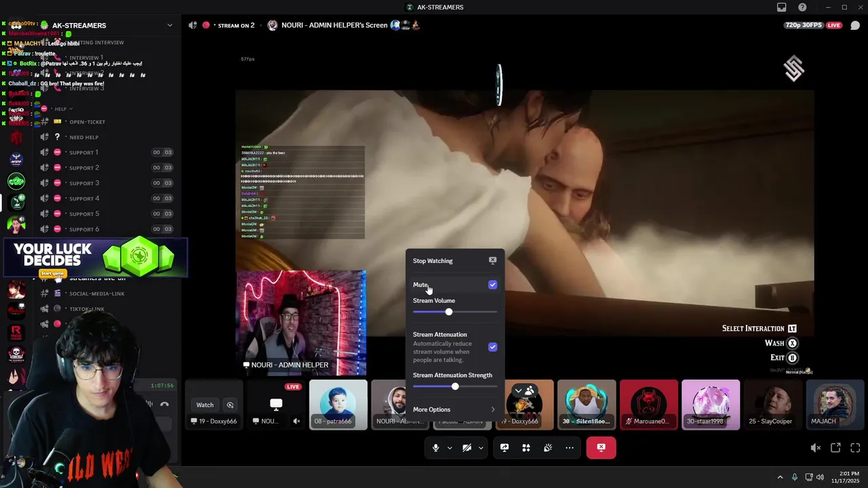This screenshot has height=488, width=868.
Task: Click NOURI - ADMIN HELPER's Screen title
Action: pos(335,25)
